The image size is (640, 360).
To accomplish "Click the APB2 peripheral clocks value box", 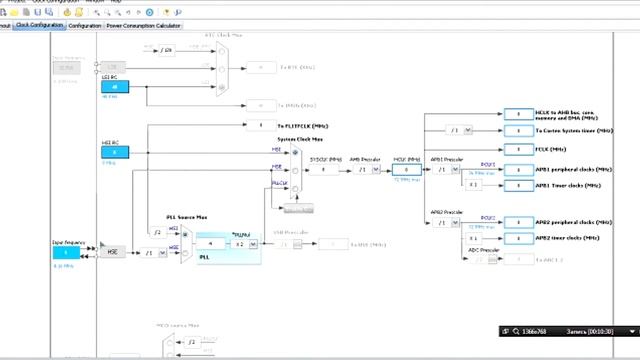I will (519, 222).
